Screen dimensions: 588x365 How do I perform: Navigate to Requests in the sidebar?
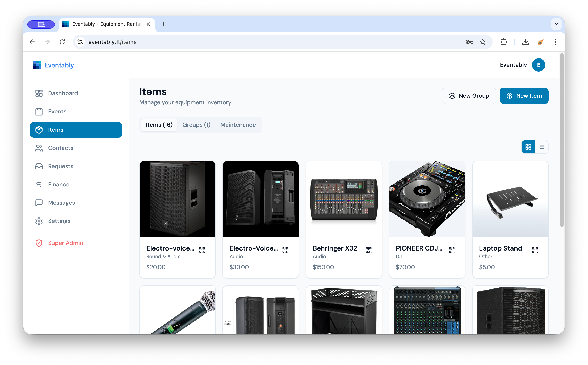76,166
